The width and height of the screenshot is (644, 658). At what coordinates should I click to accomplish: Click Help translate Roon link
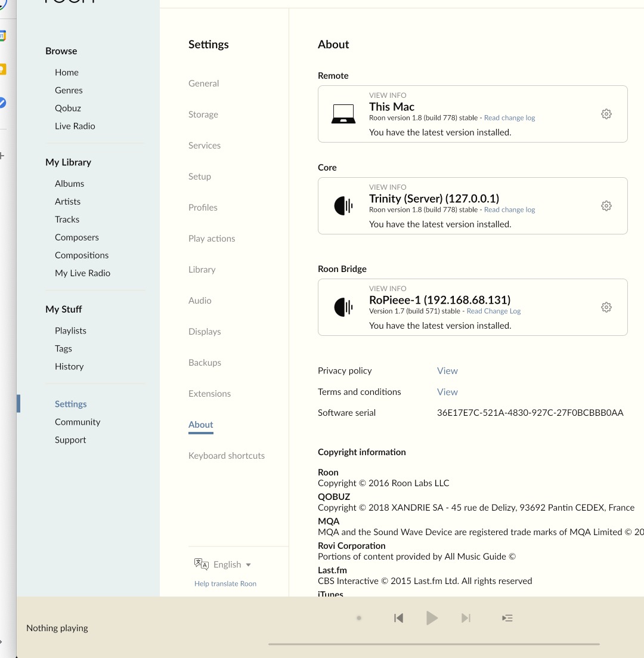coord(225,583)
